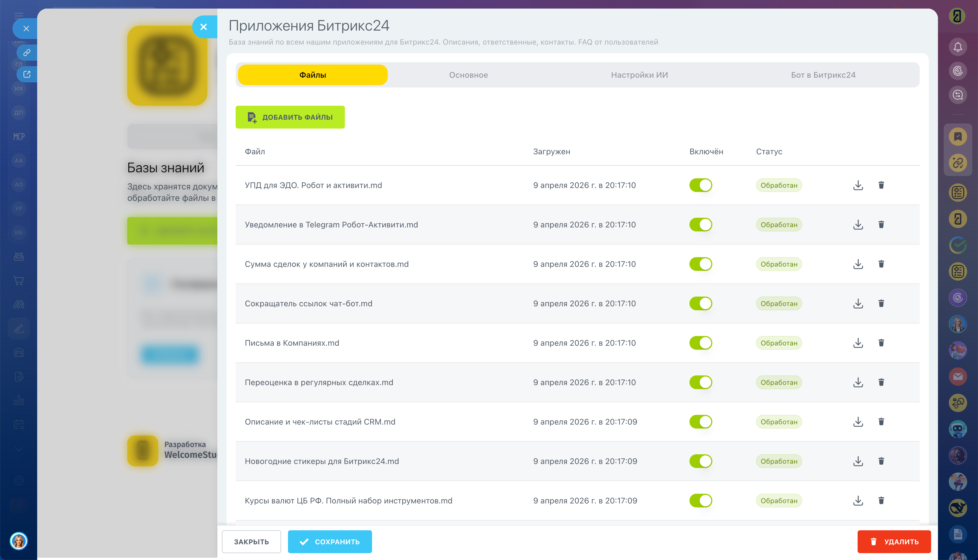Open notifications bell in right sidebar
This screenshot has height=560, width=978.
(958, 47)
